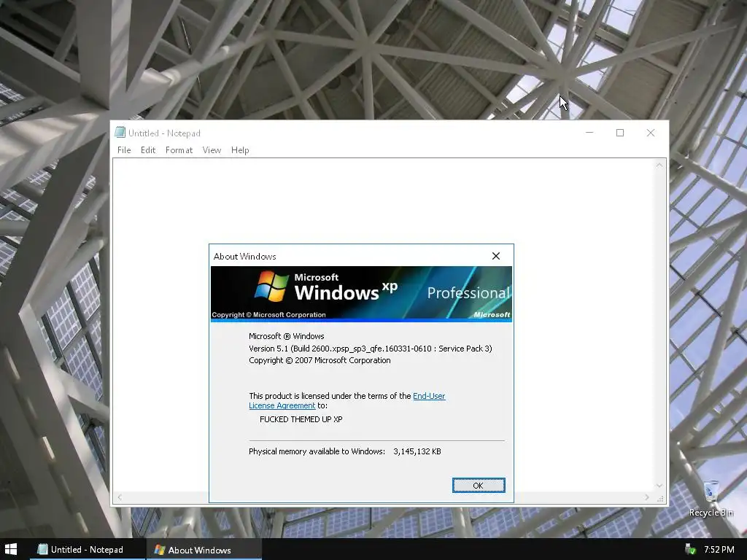Open the View menu in Notepad
This screenshot has width=747, height=560.
tap(212, 150)
